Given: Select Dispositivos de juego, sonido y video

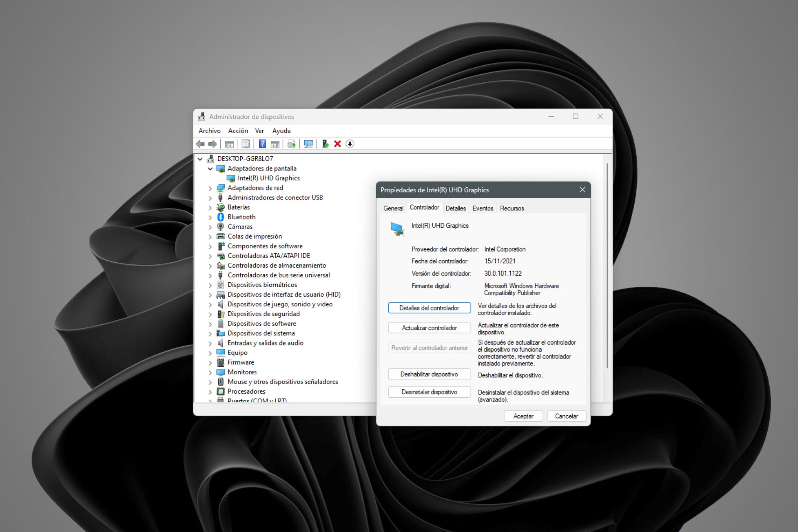Looking at the screenshot, I should pos(280,304).
